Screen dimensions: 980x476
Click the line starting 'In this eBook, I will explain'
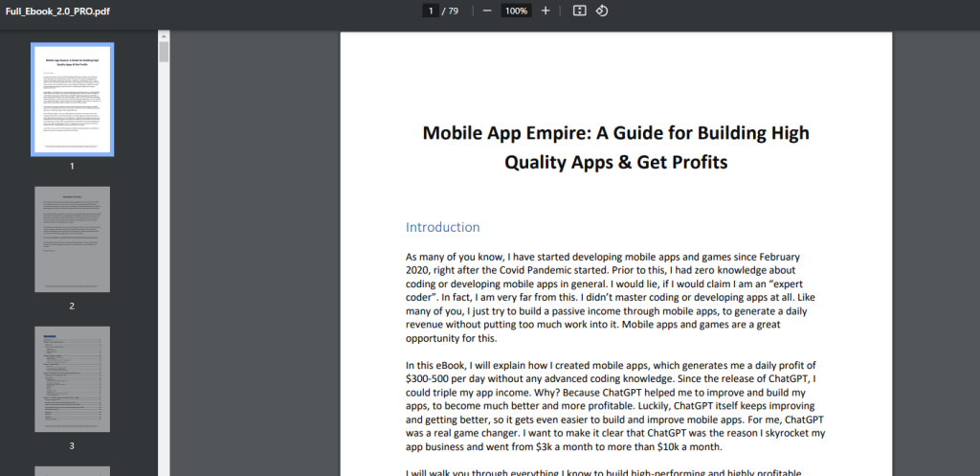[x=612, y=365]
